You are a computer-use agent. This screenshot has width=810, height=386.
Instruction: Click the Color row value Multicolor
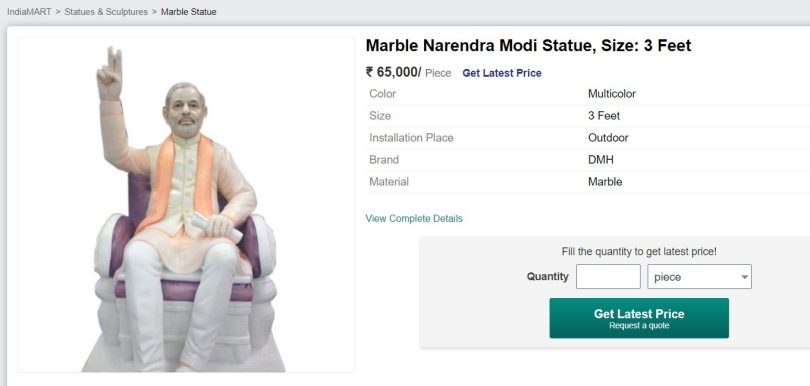612,94
